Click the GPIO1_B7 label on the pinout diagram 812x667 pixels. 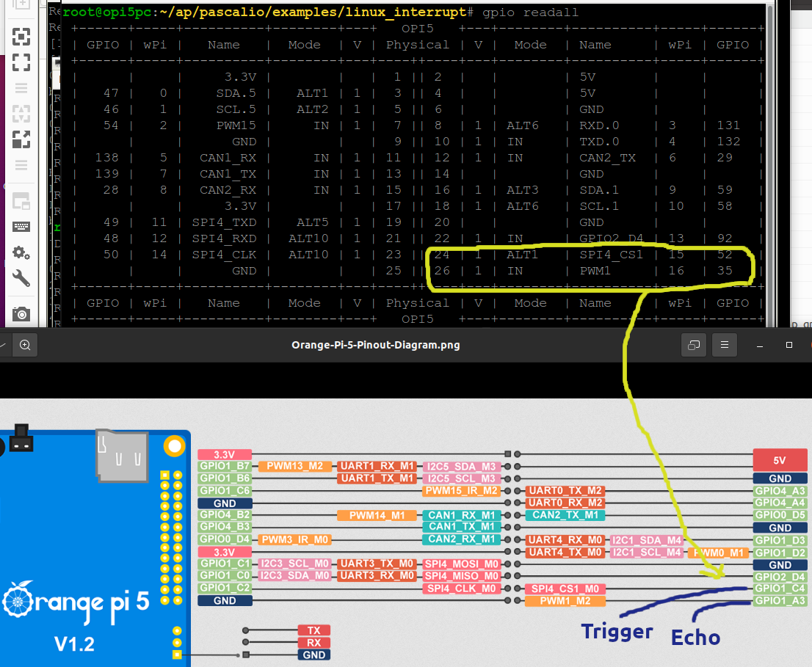point(225,466)
